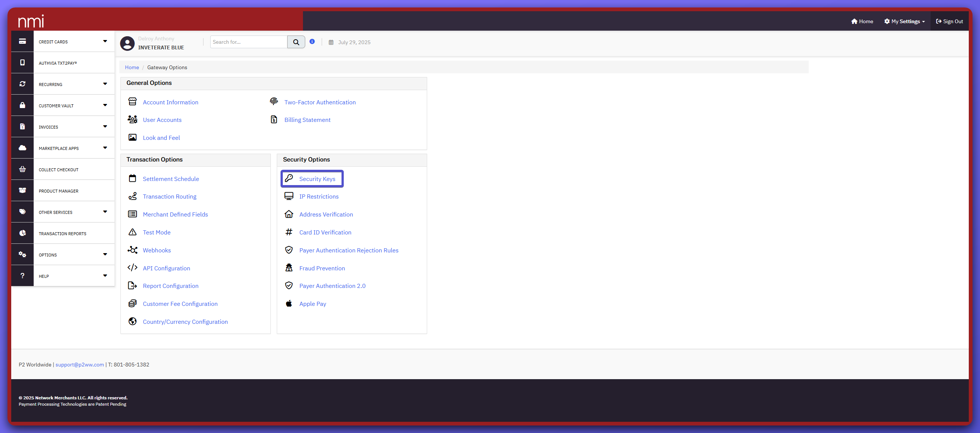Click the Product Manager sidebar icon
Viewport: 980px width, 433px height.
pyautogui.click(x=22, y=190)
